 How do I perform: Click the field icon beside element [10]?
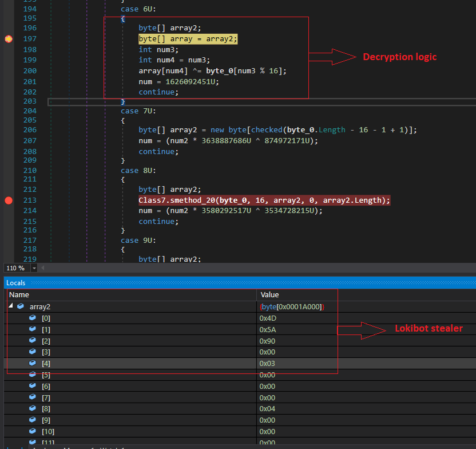click(x=33, y=431)
